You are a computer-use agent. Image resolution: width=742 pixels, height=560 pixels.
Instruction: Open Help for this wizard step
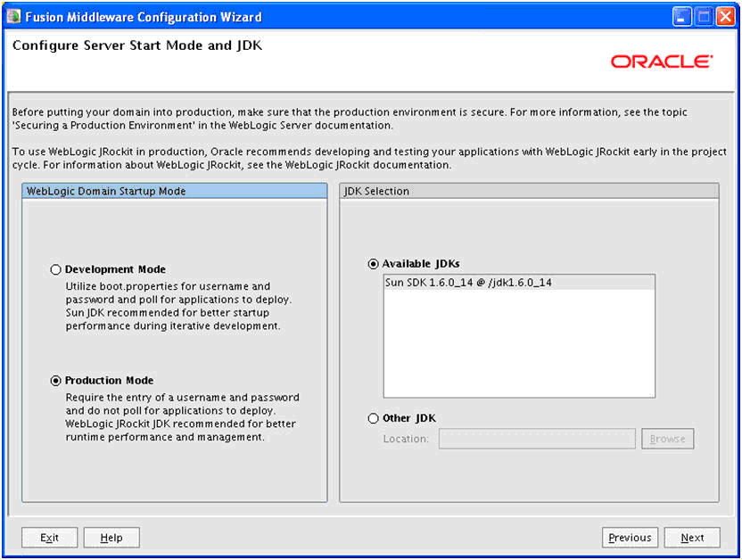[111, 538]
